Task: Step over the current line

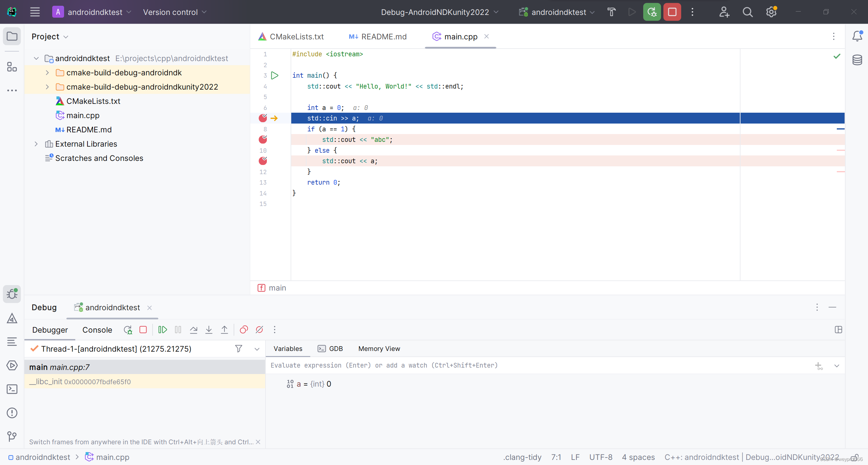Action: click(x=193, y=330)
